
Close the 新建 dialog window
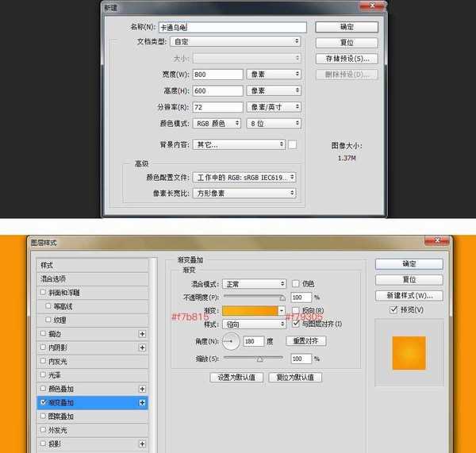pyautogui.click(x=372, y=5)
